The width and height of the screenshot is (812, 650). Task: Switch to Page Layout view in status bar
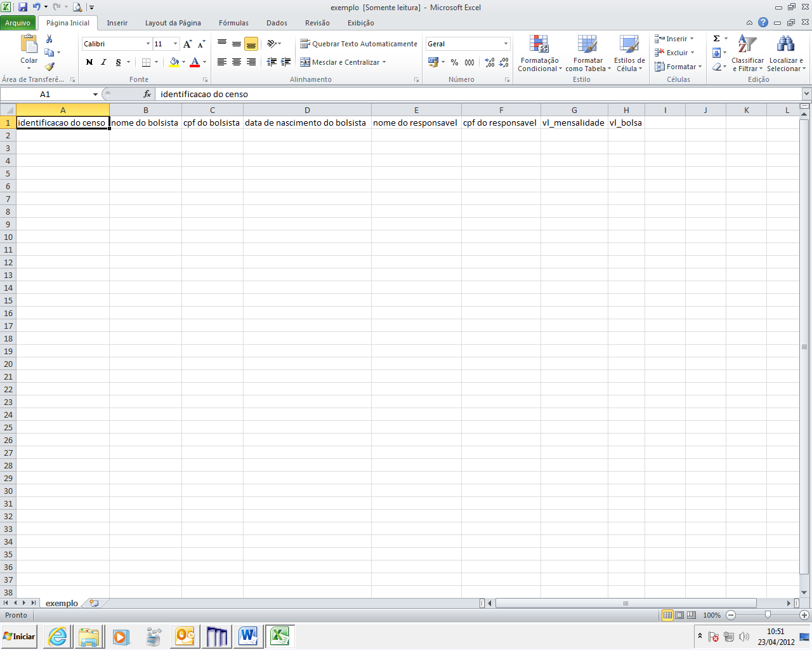pos(679,615)
